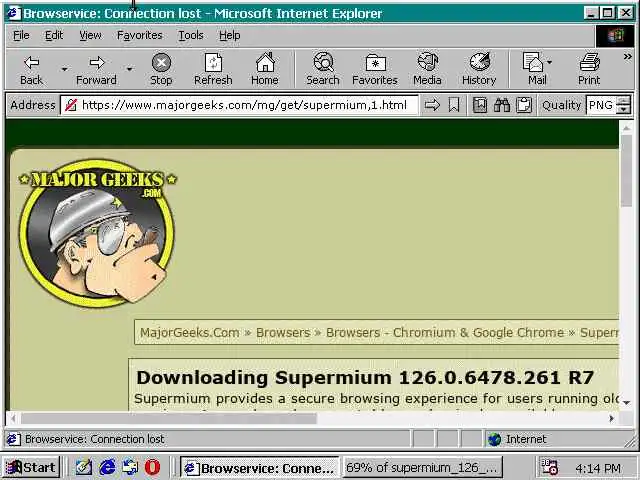The height and width of the screenshot is (480, 640).
Task: Click the address bar URL field
Action: [239, 105]
